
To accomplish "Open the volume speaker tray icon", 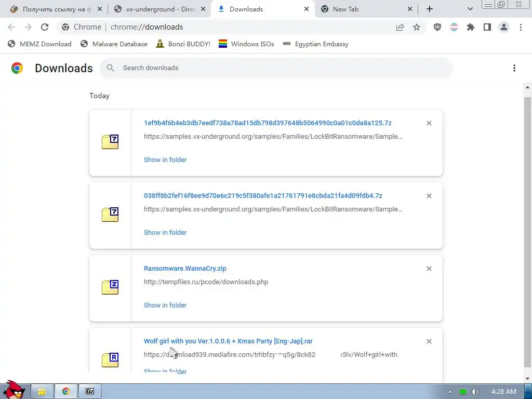I will [475, 392].
